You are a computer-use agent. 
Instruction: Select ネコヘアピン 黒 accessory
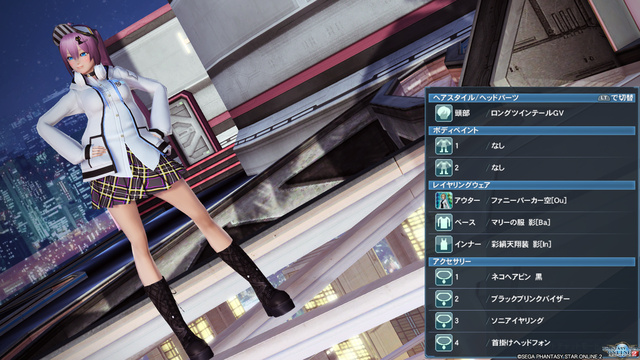click(x=516, y=277)
